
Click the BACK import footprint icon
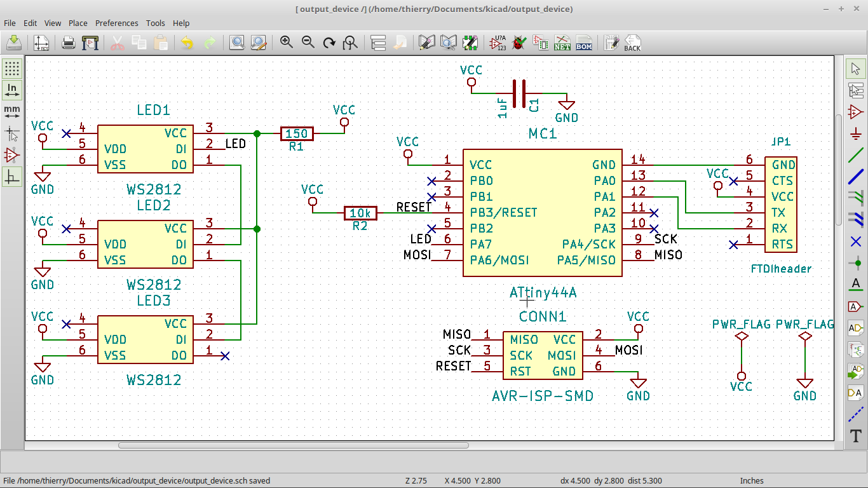pos(633,43)
